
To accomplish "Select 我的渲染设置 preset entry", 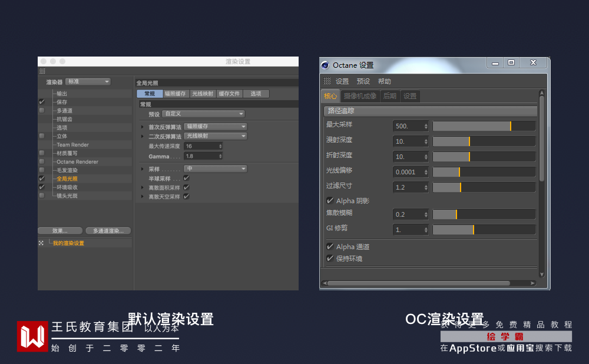I will point(68,243).
